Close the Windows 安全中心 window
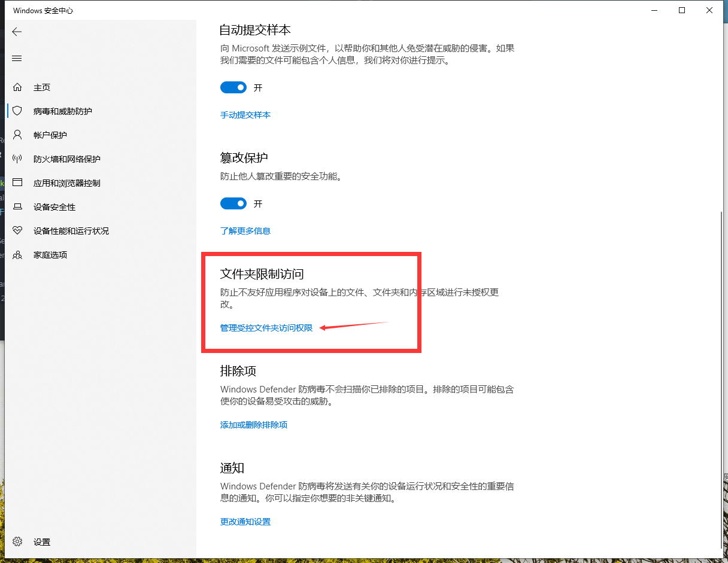728x563 pixels. (709, 10)
